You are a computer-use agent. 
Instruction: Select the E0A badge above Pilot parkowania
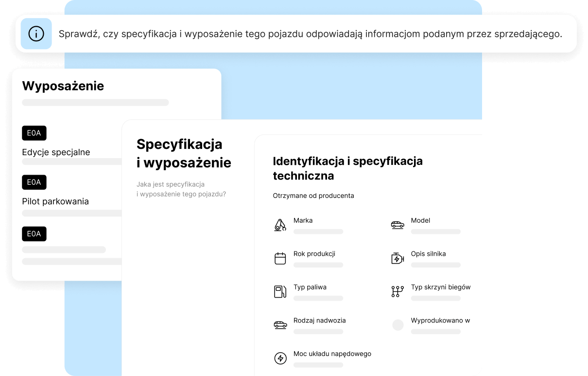click(34, 182)
